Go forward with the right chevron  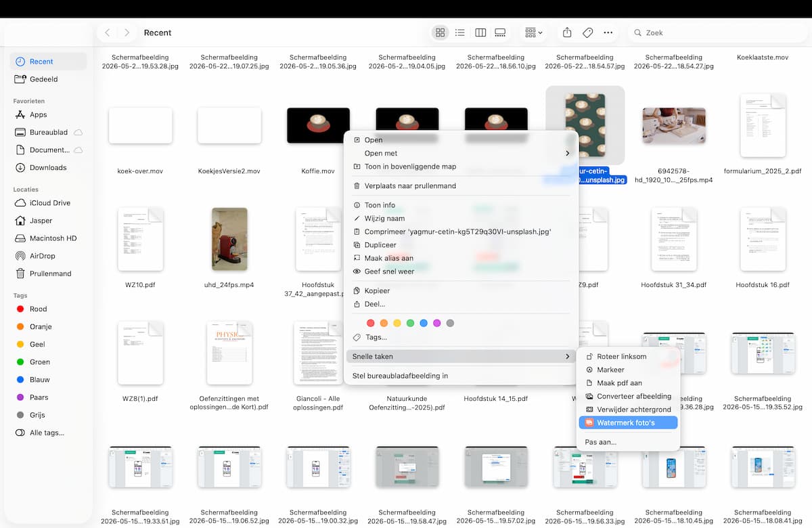(x=127, y=32)
